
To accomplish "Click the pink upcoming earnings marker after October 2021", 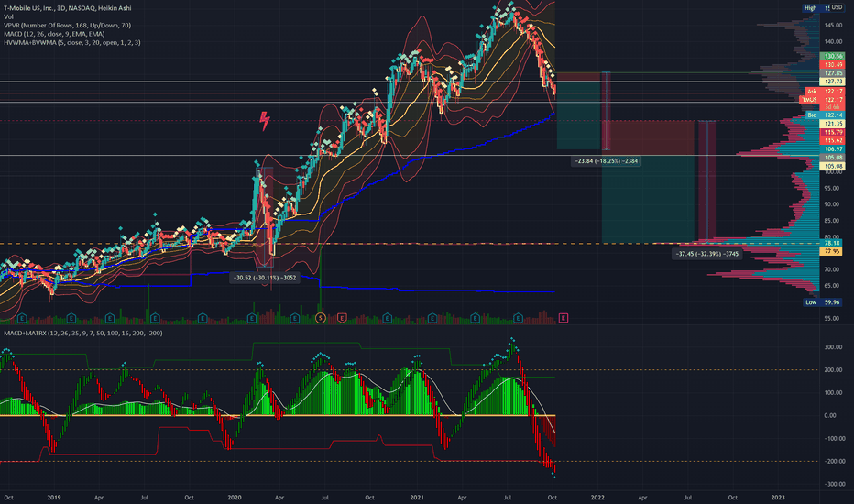I will [x=564, y=318].
